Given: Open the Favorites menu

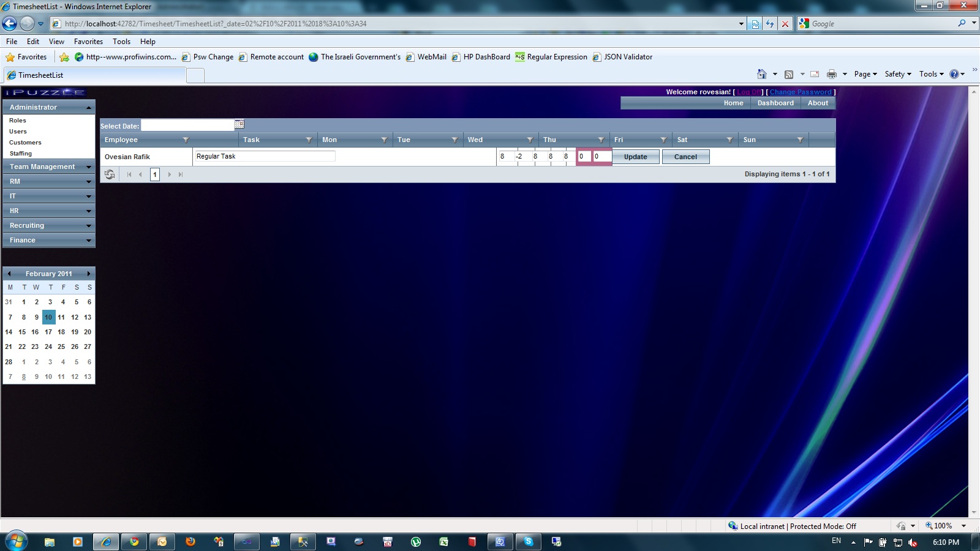Looking at the screenshot, I should (x=88, y=42).
